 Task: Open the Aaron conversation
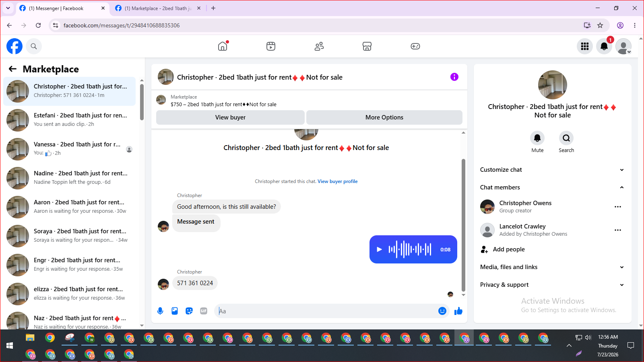tap(70, 207)
